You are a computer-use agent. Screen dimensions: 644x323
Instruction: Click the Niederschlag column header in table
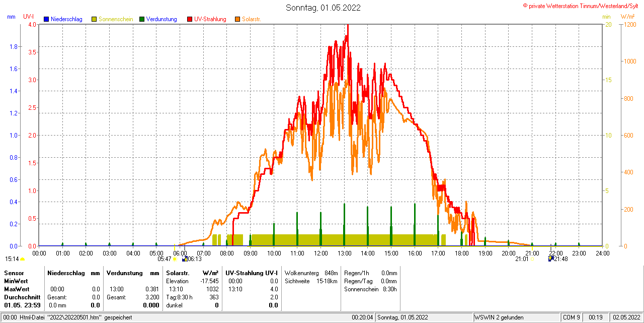point(66,273)
